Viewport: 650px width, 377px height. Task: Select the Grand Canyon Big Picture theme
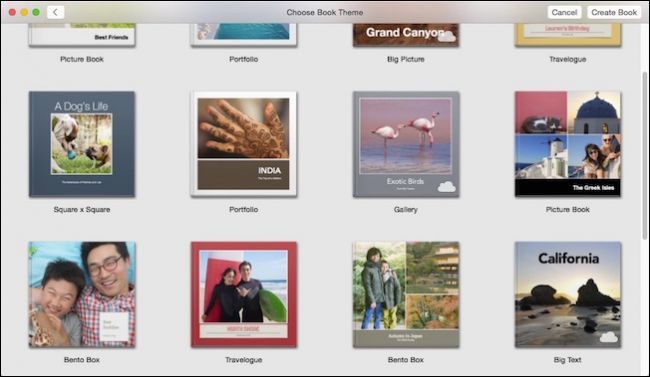point(406,35)
